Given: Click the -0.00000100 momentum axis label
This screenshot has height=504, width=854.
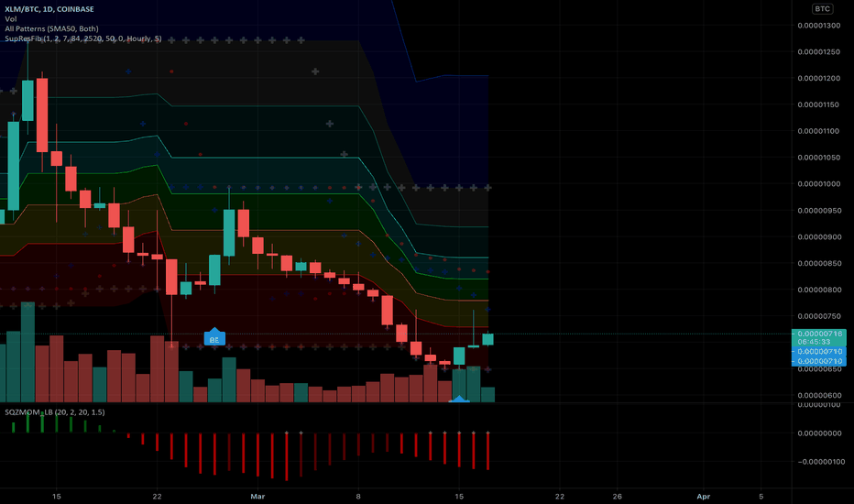Looking at the screenshot, I should (821, 462).
